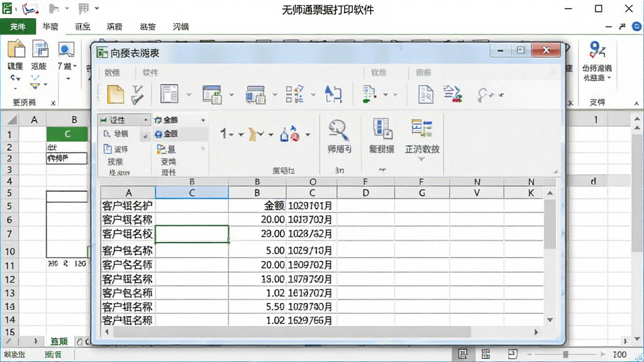Select the green-text sheet tab in the main window

(x=58, y=341)
